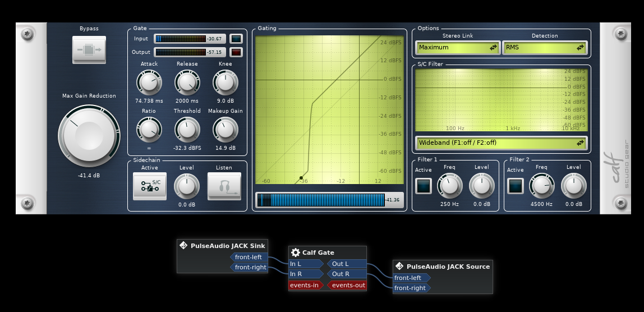The image size is (644, 312).
Task: Open the Stereo Link Maximum dropdown
Action: click(458, 47)
